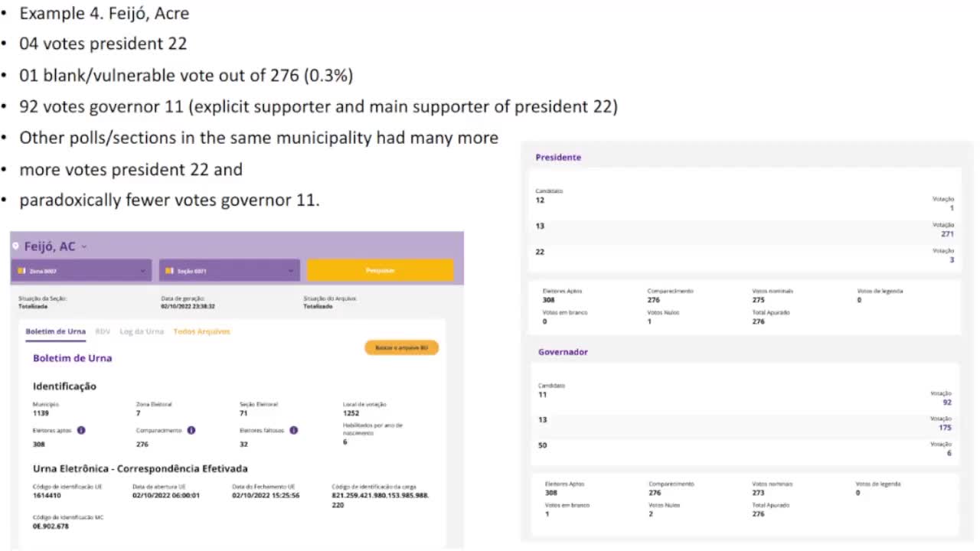Click the Governador section heading

click(563, 352)
